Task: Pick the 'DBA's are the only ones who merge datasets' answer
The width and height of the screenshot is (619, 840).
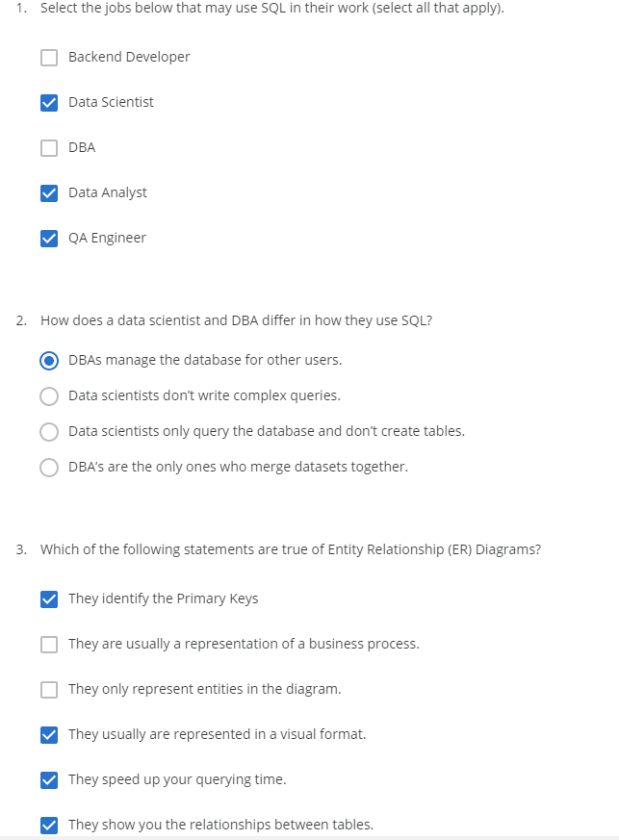Action: point(49,467)
